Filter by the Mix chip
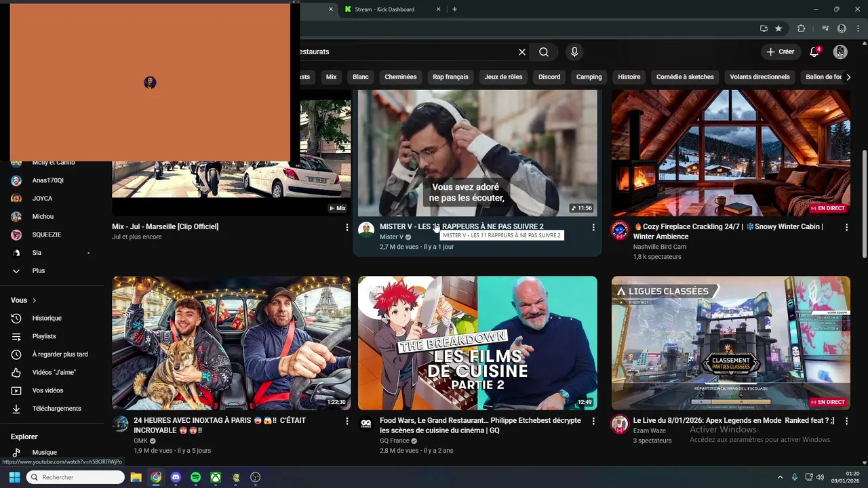This screenshot has width=868, height=488. point(331,77)
